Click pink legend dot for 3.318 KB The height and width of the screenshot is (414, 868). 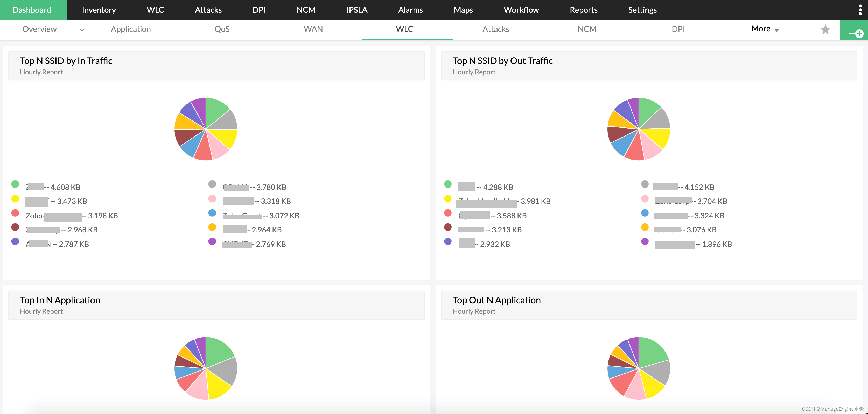tap(212, 199)
